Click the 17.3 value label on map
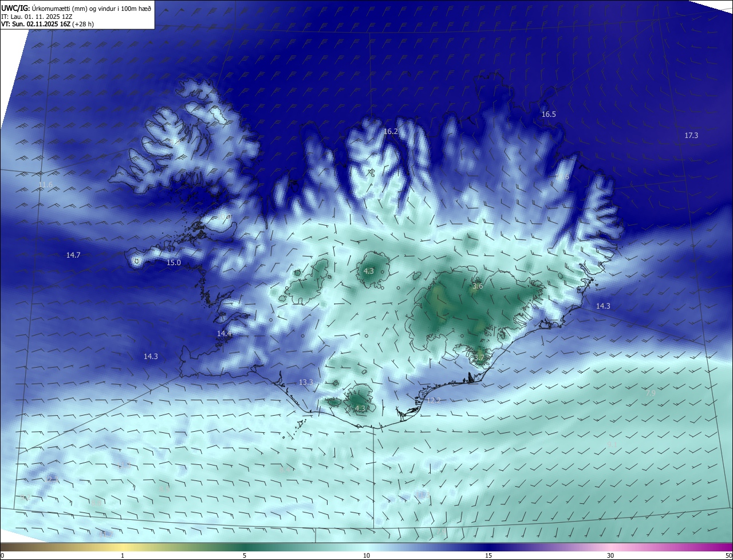This screenshot has height=560, width=733. pos(691,136)
